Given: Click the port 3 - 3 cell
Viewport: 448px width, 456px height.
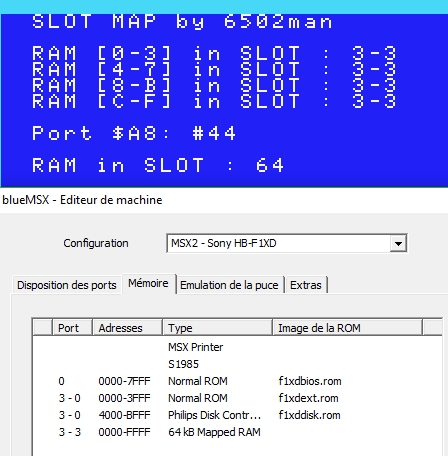Looking at the screenshot, I should click(70, 432).
